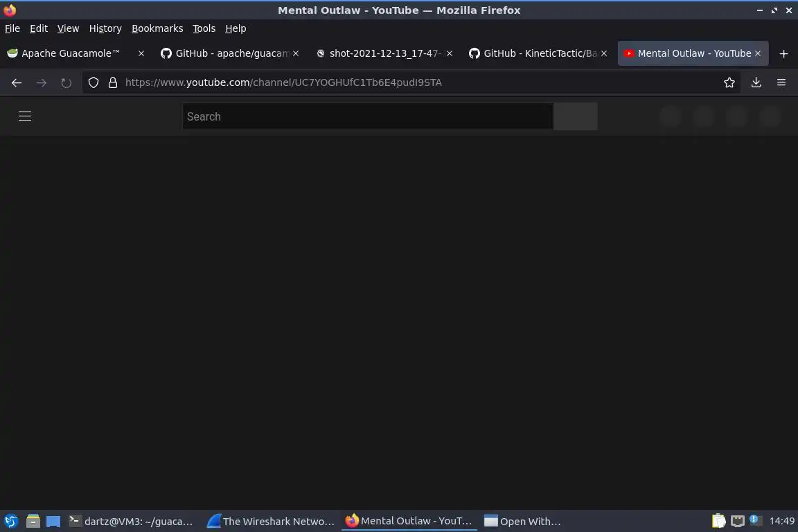This screenshot has width=798, height=532.
Task: Close the GitHub KineticTactic tab
Action: tap(604, 53)
